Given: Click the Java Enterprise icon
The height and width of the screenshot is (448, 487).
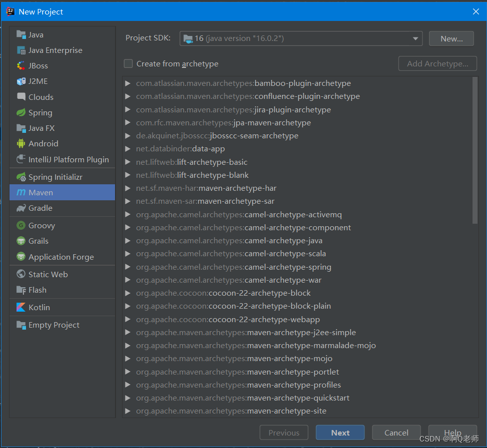Looking at the screenshot, I should coord(21,50).
